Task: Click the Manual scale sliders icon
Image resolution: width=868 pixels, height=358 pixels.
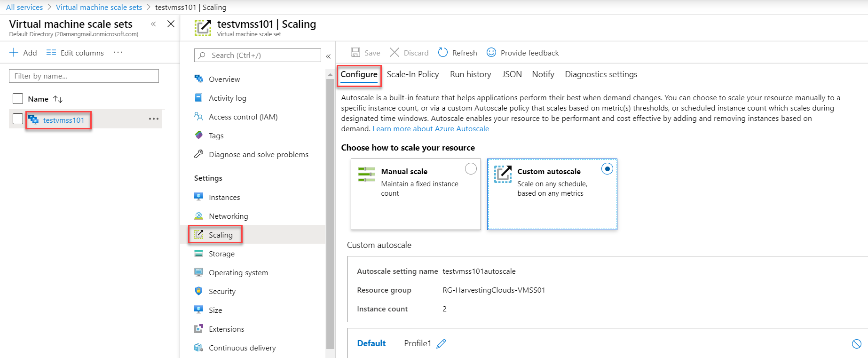Action: [366, 174]
